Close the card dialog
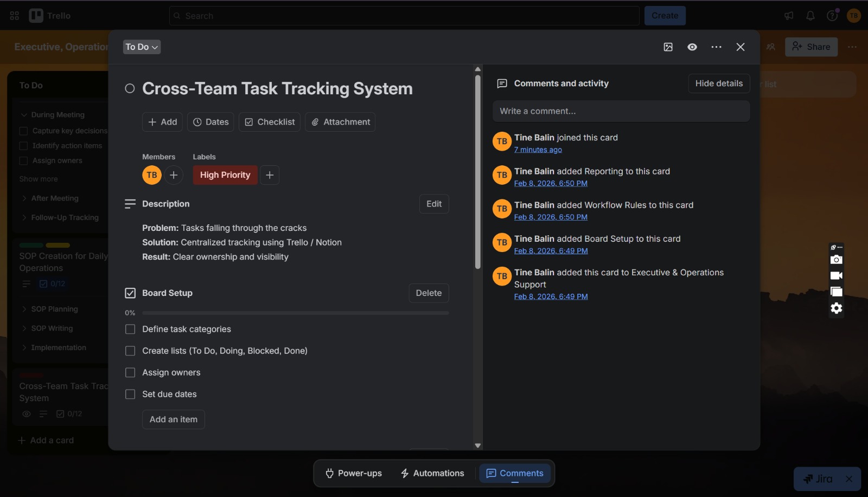 pos(741,47)
